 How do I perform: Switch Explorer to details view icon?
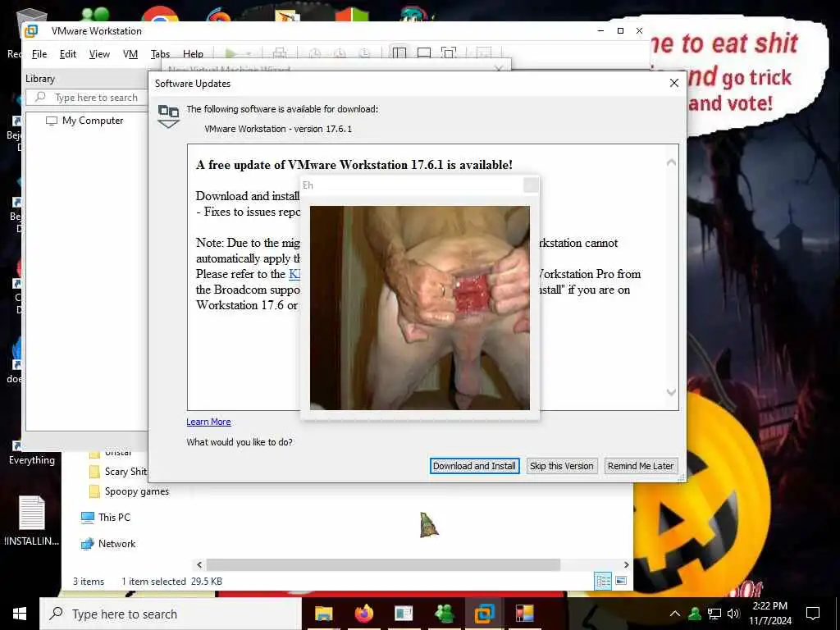point(603,581)
